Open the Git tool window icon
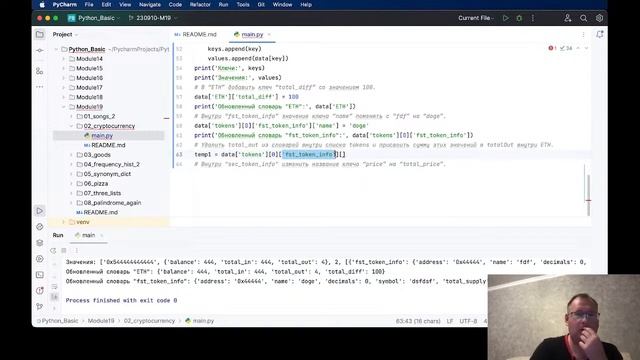640x360 pixels. click(40, 306)
